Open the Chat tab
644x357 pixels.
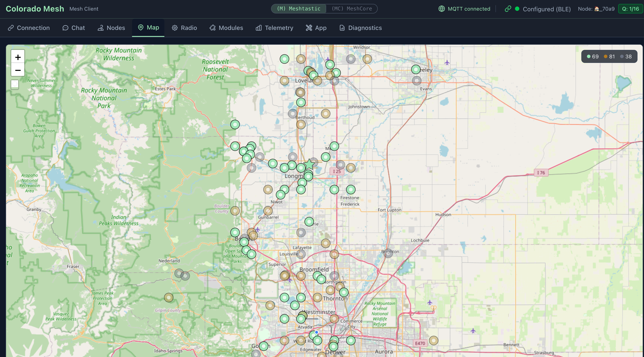74,28
